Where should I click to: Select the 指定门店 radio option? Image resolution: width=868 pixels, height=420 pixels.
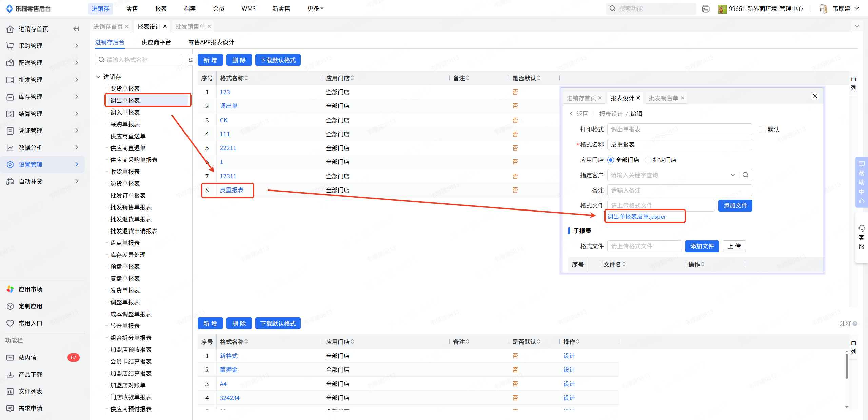648,160
